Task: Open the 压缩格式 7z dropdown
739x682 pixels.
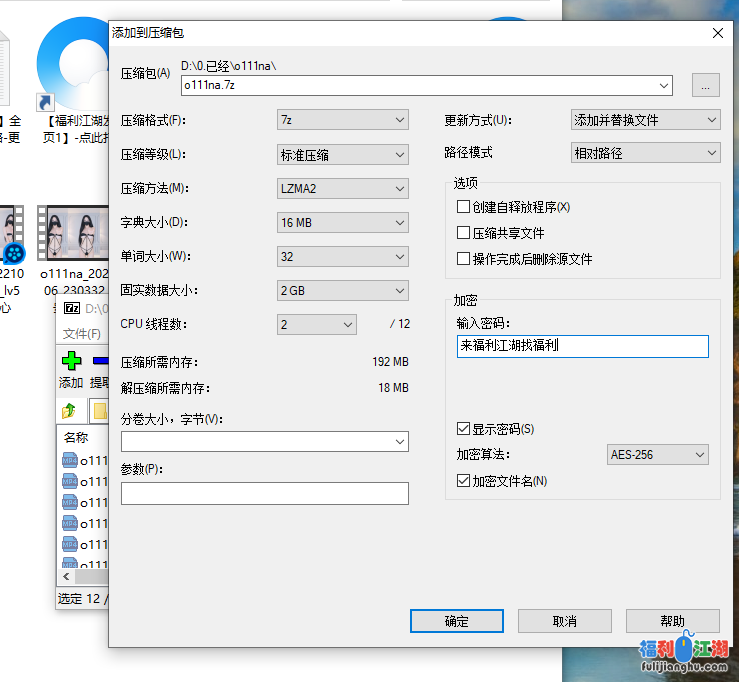Action: pos(342,120)
